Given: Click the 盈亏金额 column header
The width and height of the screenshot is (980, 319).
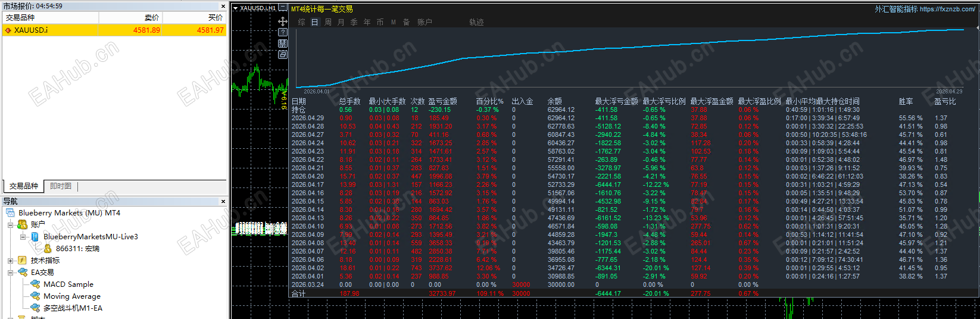Looking at the screenshot, I should 442,101.
